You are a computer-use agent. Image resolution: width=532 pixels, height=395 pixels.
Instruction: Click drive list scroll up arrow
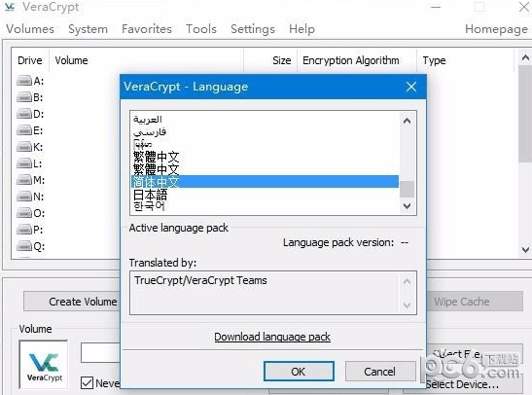point(525,58)
